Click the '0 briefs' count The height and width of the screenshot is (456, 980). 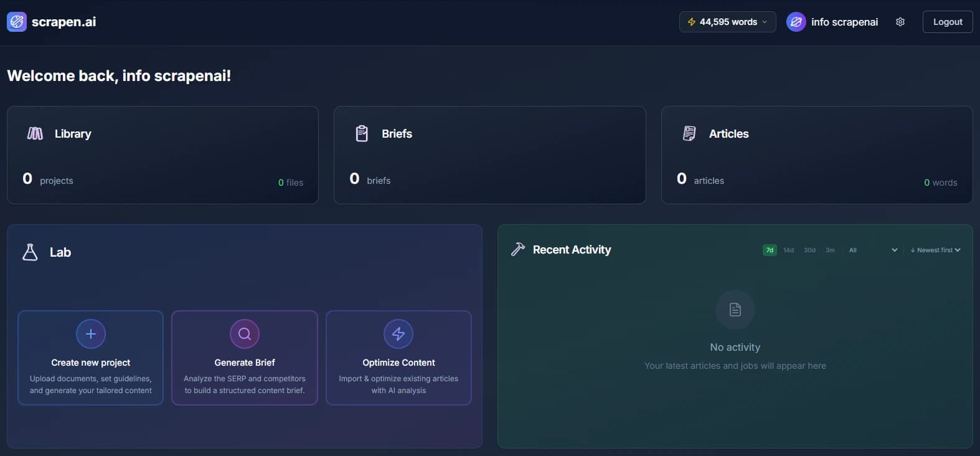click(370, 179)
